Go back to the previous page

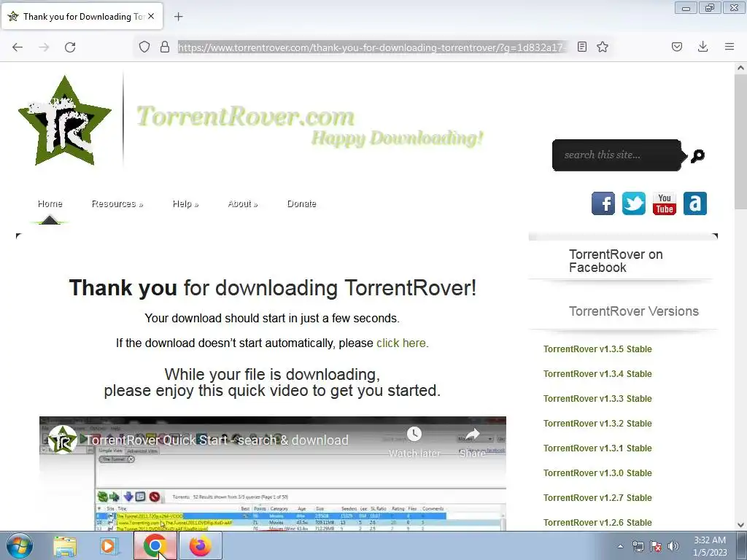[x=18, y=47]
